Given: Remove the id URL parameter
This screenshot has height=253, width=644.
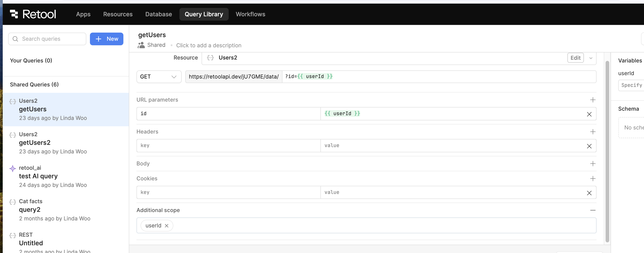Looking at the screenshot, I should 589,114.
